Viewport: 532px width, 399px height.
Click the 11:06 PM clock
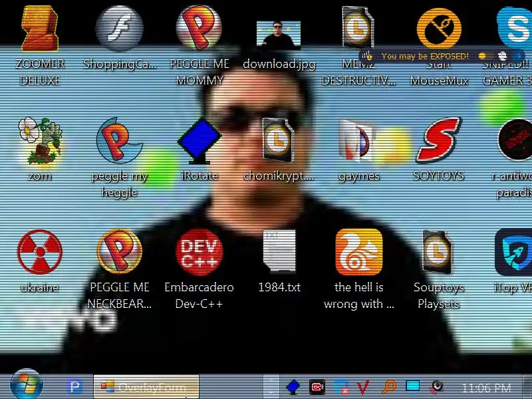(486, 388)
